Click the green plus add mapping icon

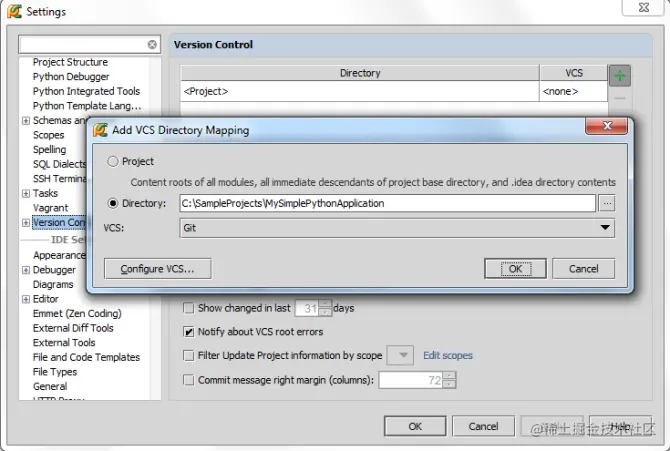tap(620, 76)
